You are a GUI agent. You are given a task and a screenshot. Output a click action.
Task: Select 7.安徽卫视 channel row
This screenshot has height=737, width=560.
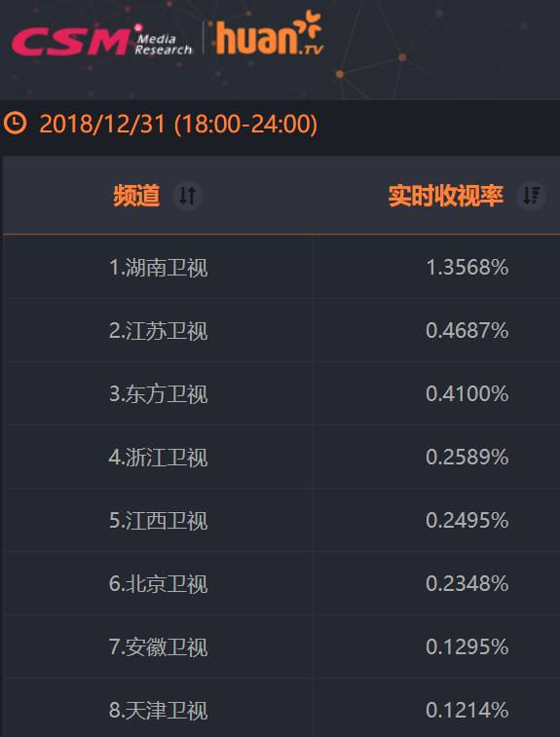281,646
